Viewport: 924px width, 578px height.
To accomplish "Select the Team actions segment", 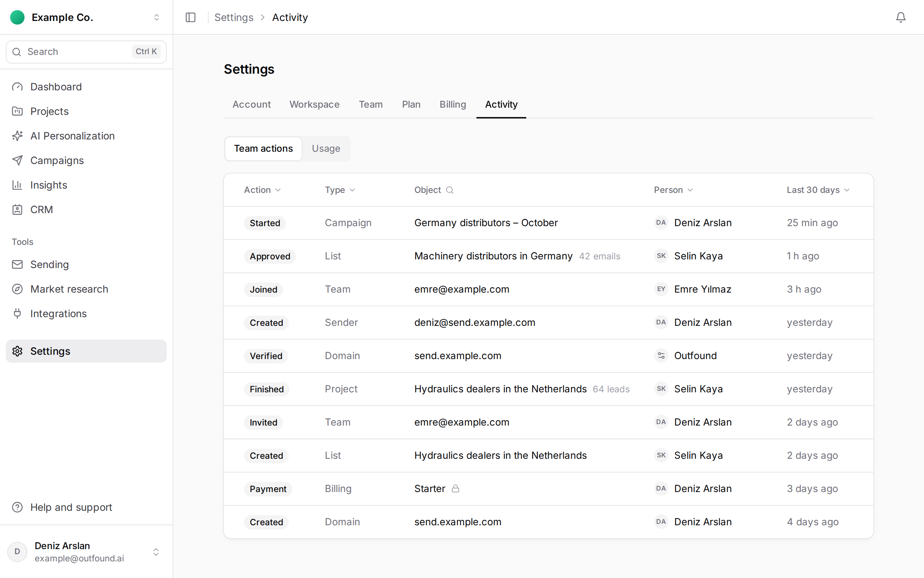I will pos(263,148).
